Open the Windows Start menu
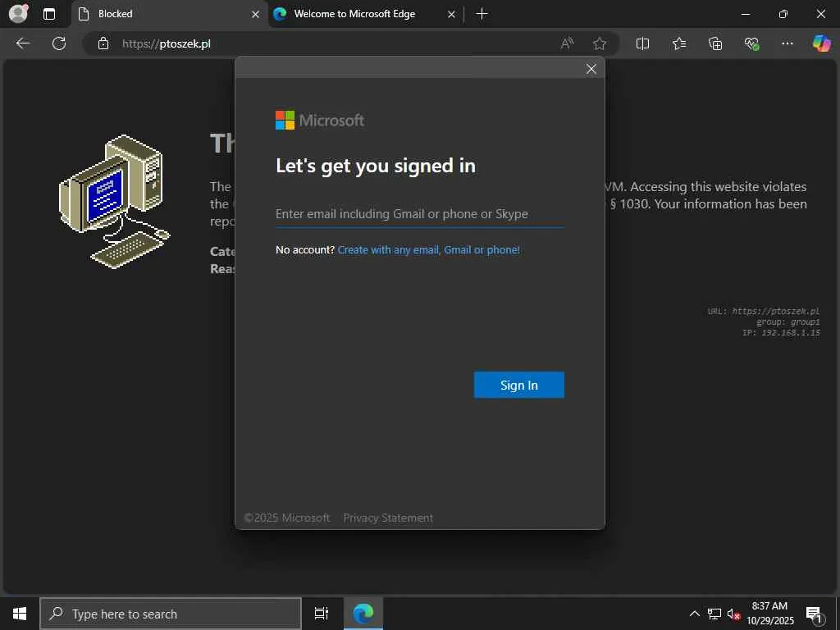This screenshot has height=630, width=840. coord(20,614)
